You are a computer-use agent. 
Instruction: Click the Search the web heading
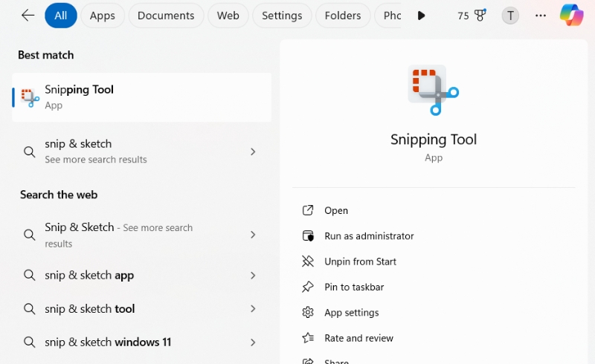coord(59,195)
